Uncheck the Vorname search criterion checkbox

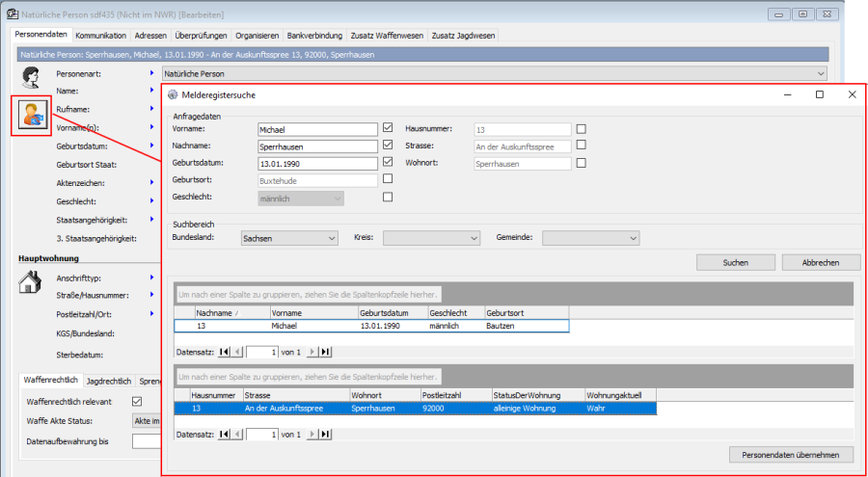click(388, 127)
